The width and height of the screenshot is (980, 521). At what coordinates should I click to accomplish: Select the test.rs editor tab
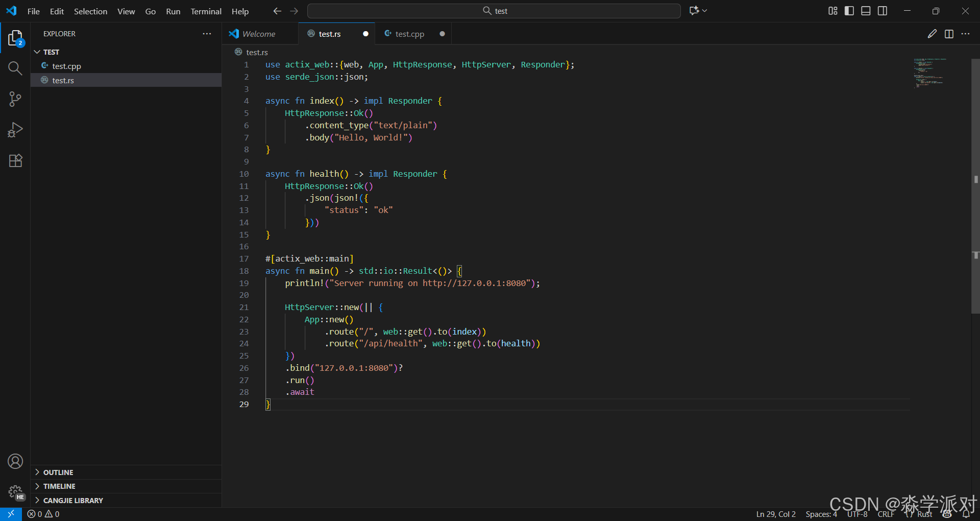330,34
